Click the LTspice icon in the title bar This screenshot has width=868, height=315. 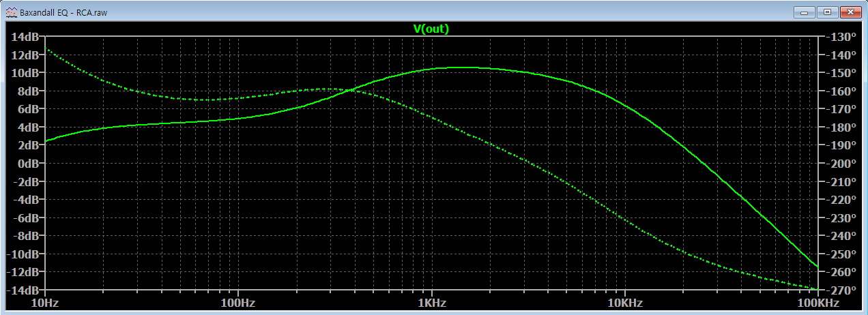pyautogui.click(x=12, y=12)
